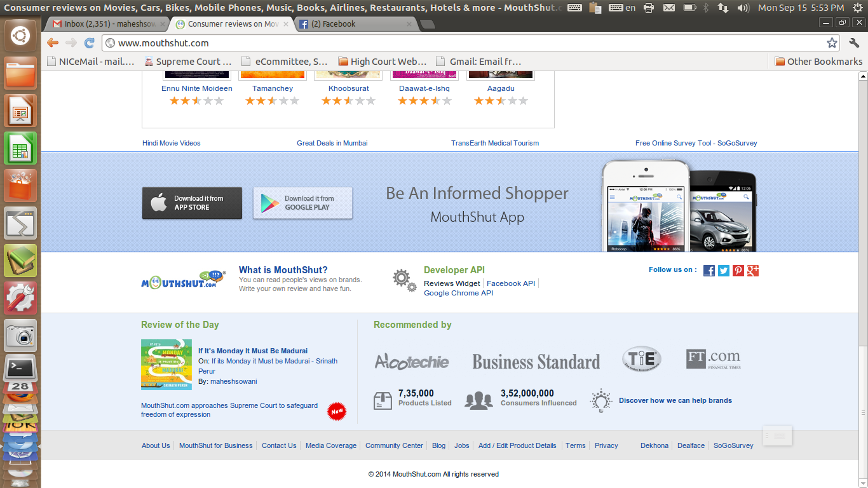Click the Business Standard logo
The image size is (868, 488).
536,362
